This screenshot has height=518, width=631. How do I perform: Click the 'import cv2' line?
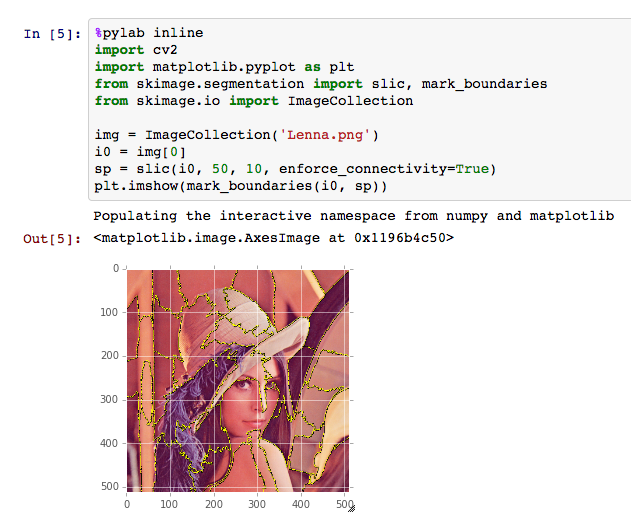tap(136, 50)
